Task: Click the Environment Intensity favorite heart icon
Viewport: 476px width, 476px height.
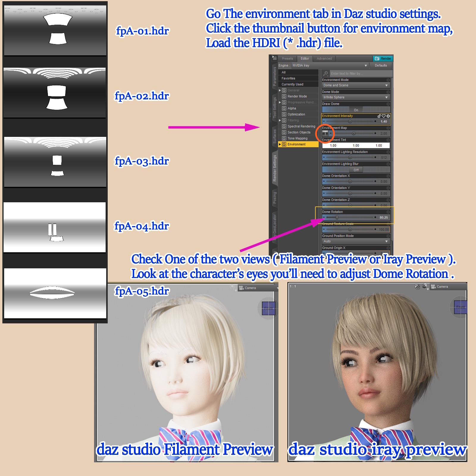Action: tap(384, 116)
